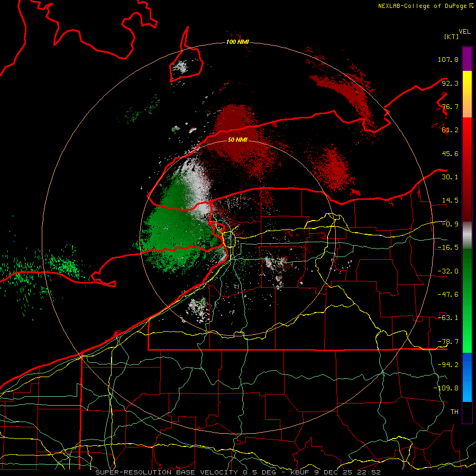Viewport: 476px width, 476px height.
Task: Click the 30.1 legend value
Action: click(450, 177)
